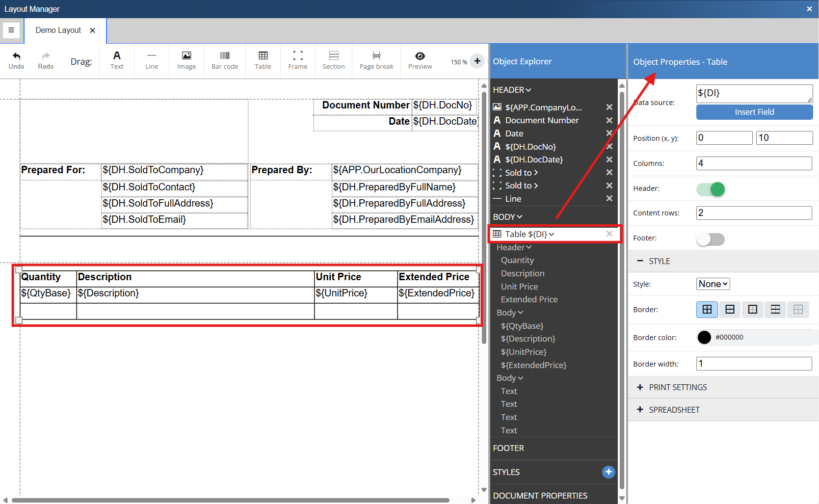Expand the SPREADSHEET section
The image size is (819, 504).
tap(674, 410)
